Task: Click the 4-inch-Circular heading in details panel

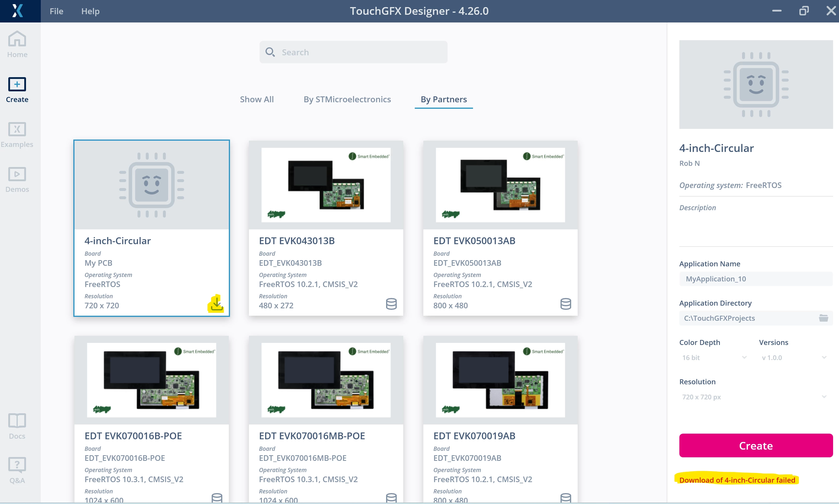Action: click(x=716, y=148)
